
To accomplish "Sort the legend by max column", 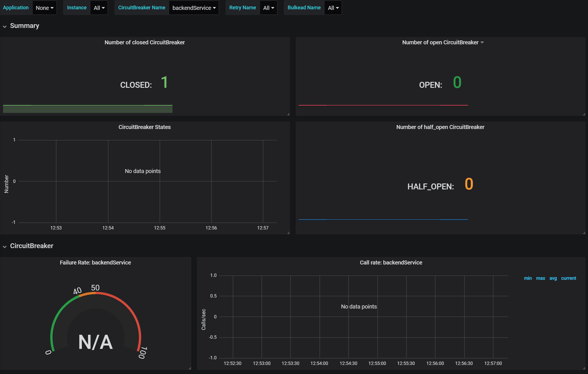I will [x=540, y=278].
